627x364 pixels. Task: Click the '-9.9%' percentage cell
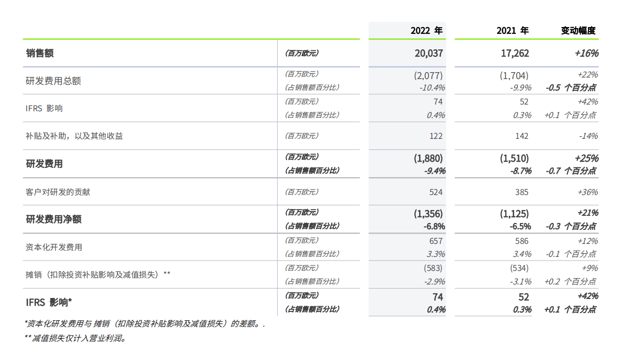520,88
